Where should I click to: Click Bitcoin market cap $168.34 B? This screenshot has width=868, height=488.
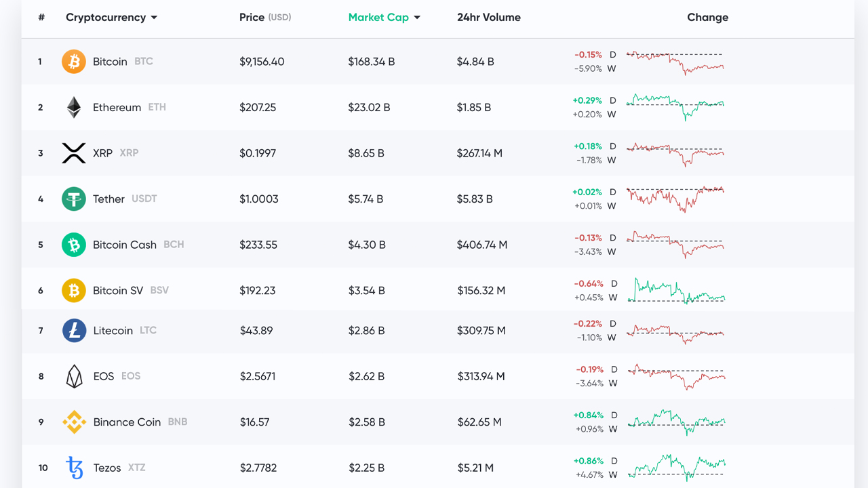coord(372,62)
